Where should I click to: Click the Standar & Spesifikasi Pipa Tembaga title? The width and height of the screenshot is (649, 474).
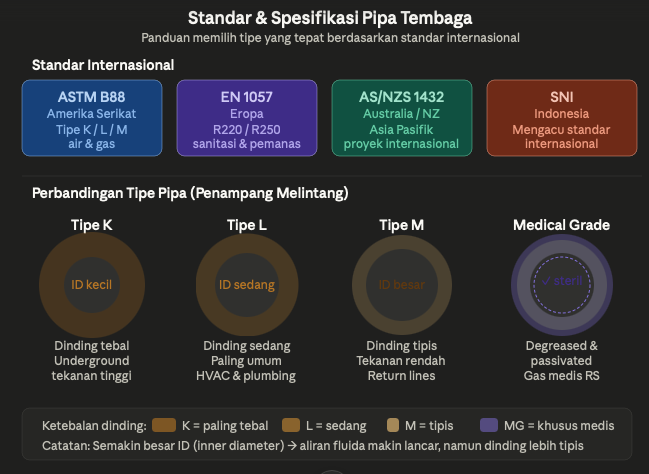click(330, 18)
